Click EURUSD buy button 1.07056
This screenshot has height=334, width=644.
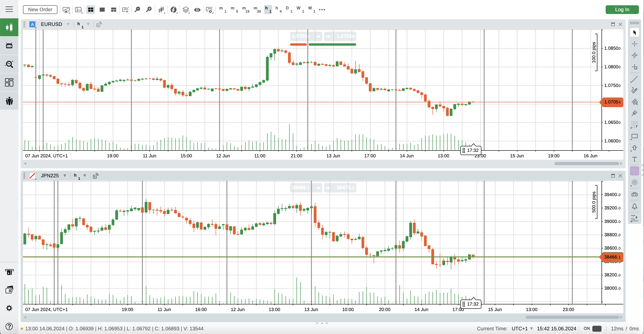coord(340,36)
